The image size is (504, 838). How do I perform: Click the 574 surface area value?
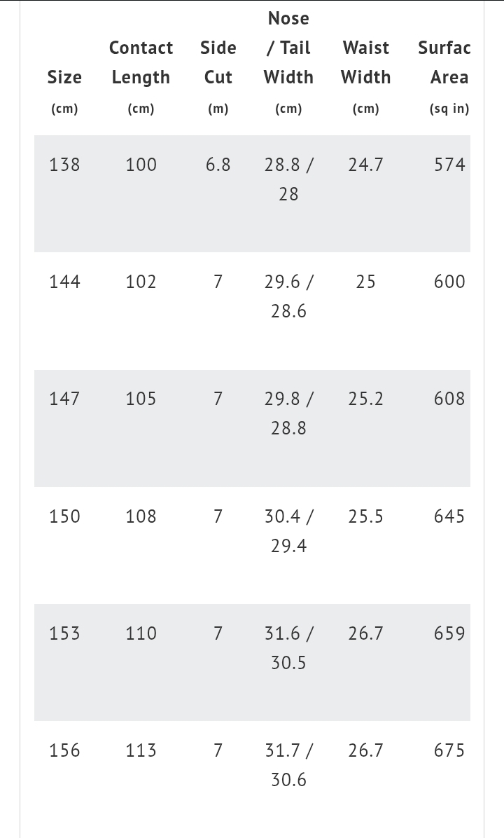[449, 165]
